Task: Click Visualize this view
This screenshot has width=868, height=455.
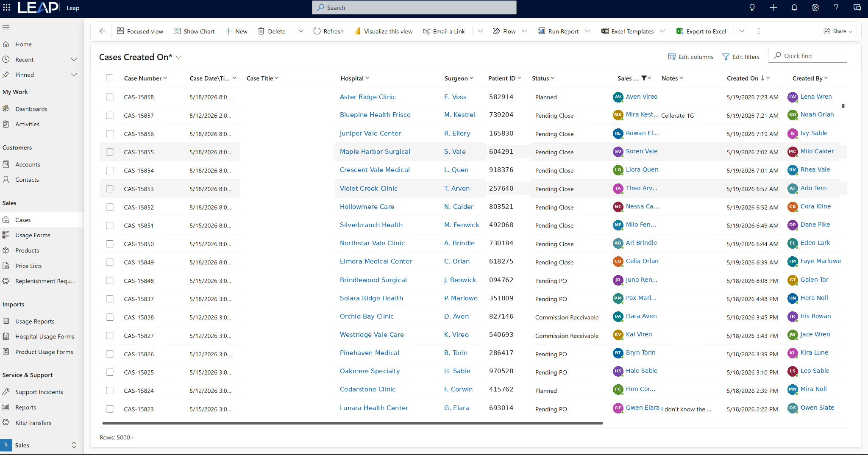Action: pyautogui.click(x=384, y=31)
